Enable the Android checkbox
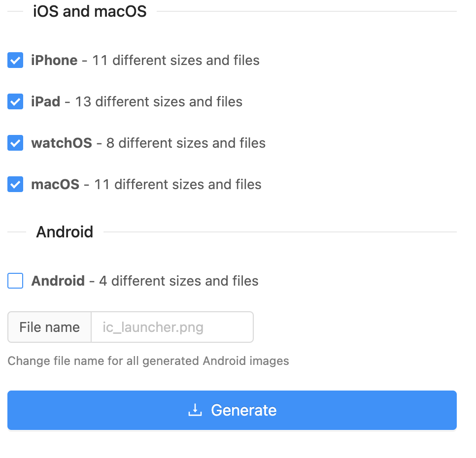Image resolution: width=476 pixels, height=458 pixels. pyautogui.click(x=15, y=281)
